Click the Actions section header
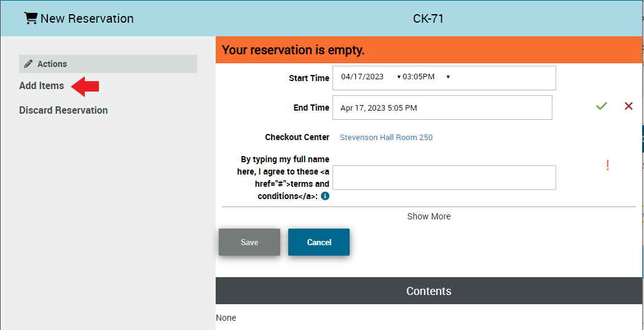 [x=108, y=64]
